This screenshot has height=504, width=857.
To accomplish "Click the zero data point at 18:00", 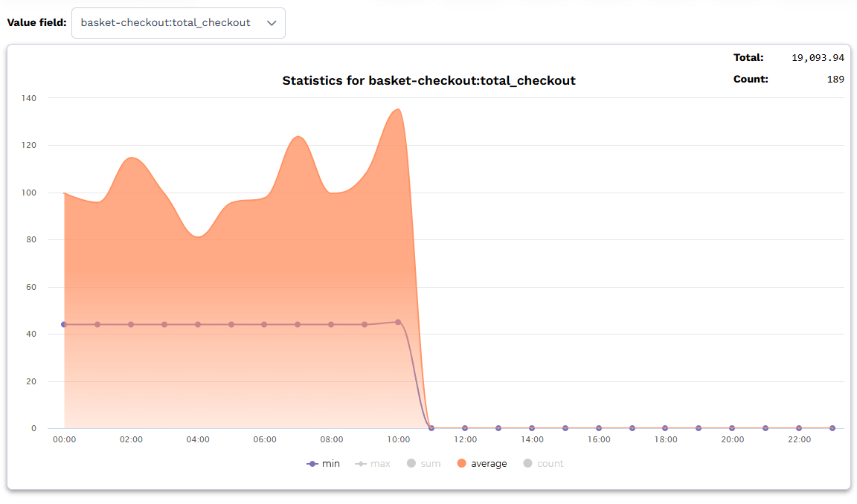I will pyautogui.click(x=665, y=428).
